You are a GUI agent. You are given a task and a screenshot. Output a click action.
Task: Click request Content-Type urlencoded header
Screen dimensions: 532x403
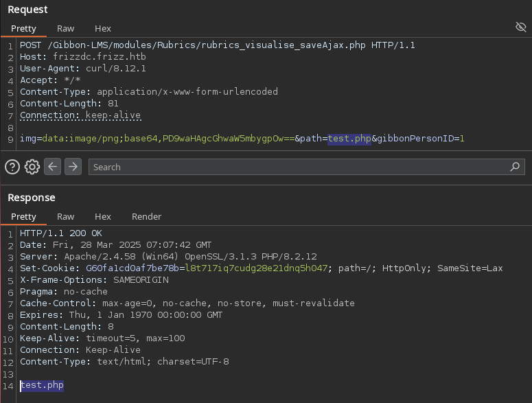pos(149,91)
